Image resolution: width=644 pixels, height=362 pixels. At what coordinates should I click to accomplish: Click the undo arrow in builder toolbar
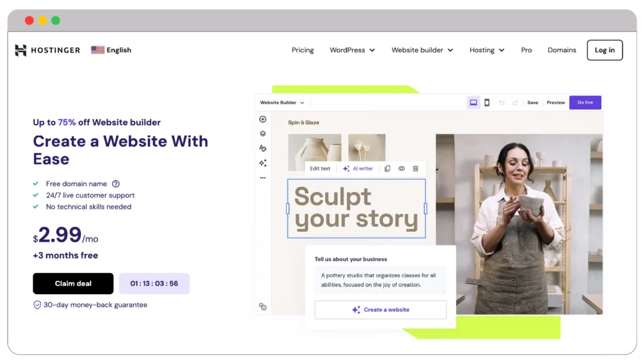(501, 102)
